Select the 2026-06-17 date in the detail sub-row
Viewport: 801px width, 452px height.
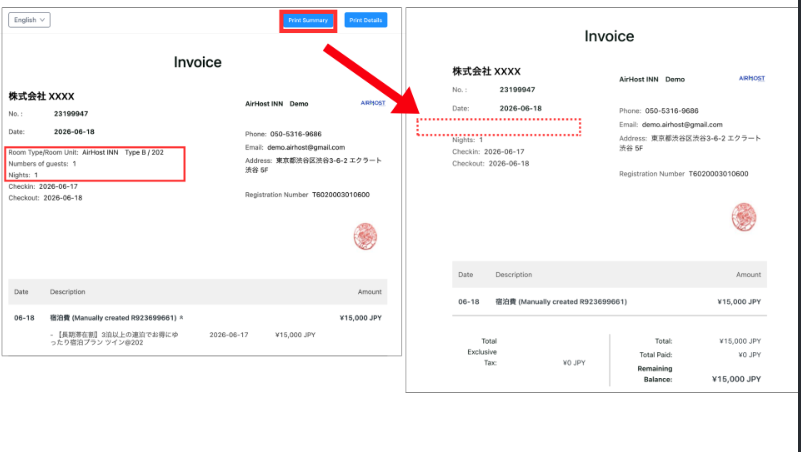(x=229, y=335)
